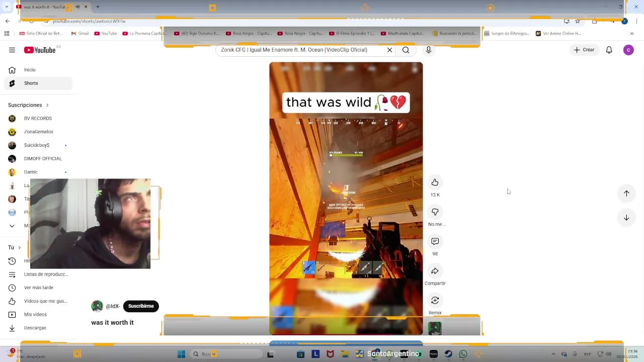Image resolution: width=644 pixels, height=362 pixels.
Task: Open YouTube notifications bell
Action: click(x=609, y=50)
